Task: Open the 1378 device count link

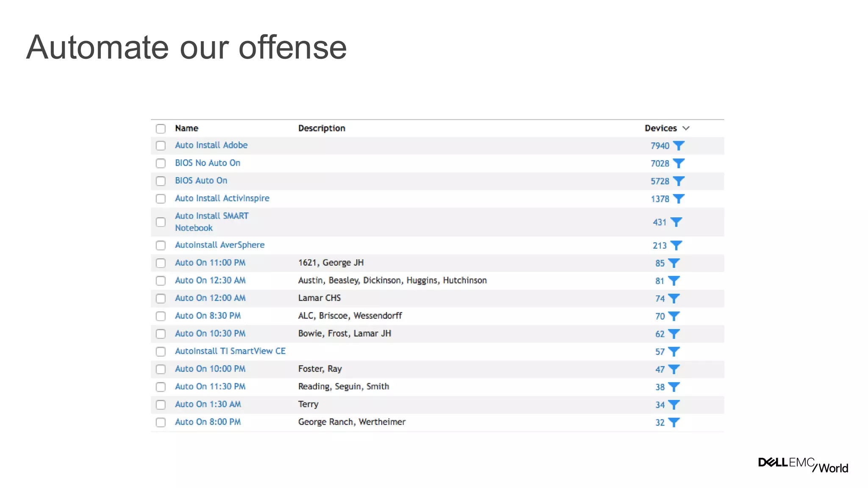Action: [660, 200]
